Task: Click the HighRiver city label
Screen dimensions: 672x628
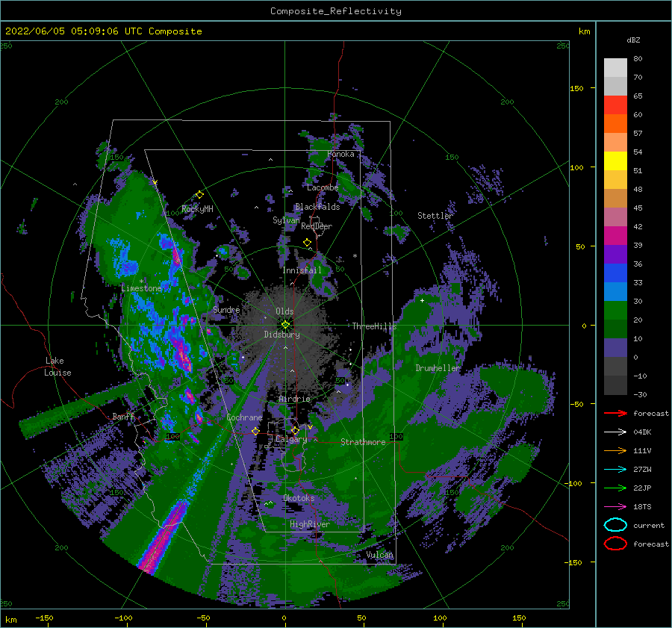Action: click(x=310, y=524)
